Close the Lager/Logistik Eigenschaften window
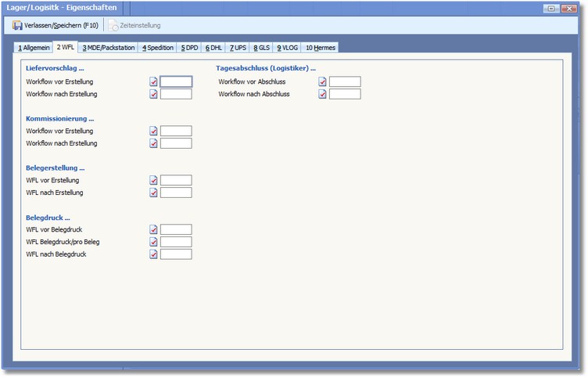The height and width of the screenshot is (378, 588). point(574,8)
